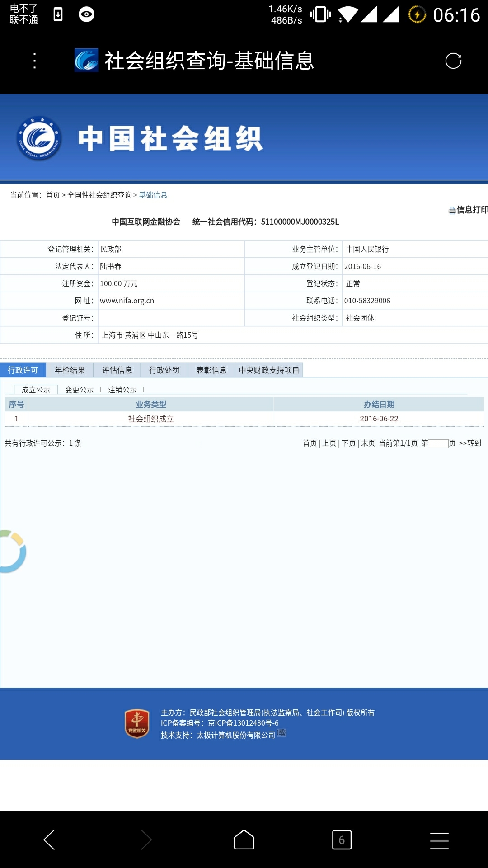Open the browser three-dot menu
The width and height of the screenshot is (488, 868).
pos(35,61)
